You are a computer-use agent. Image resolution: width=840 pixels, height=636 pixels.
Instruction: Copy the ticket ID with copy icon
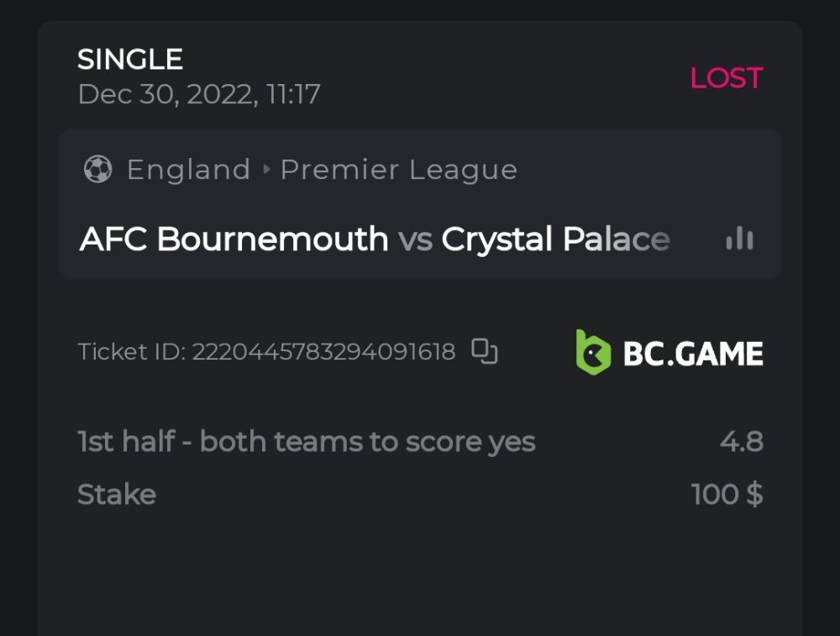pyautogui.click(x=485, y=351)
